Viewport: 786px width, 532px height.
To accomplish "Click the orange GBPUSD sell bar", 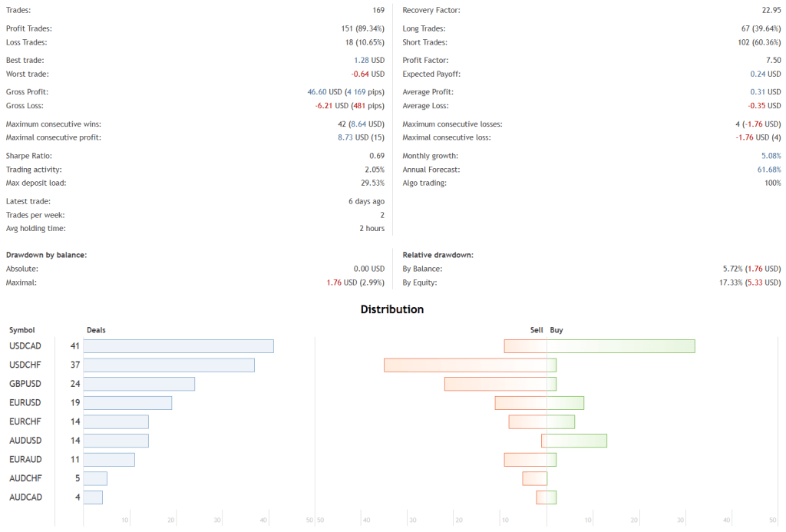I will pyautogui.click(x=495, y=384).
